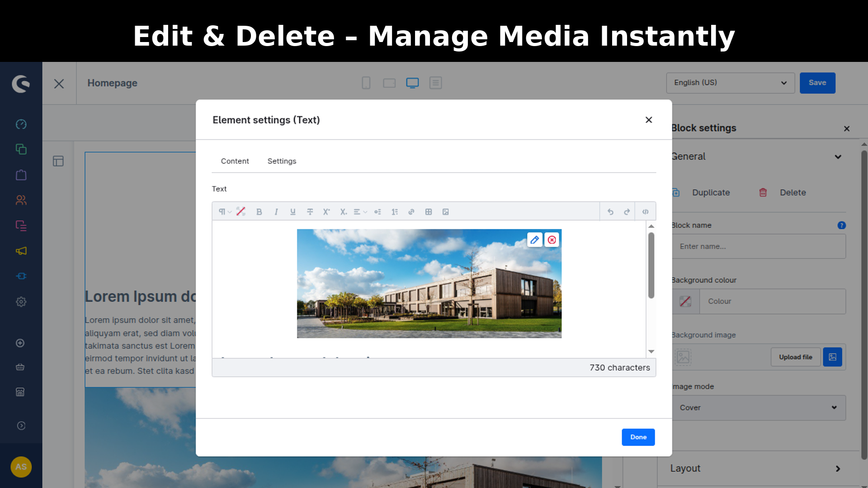Save the Homepage layout

tap(817, 83)
